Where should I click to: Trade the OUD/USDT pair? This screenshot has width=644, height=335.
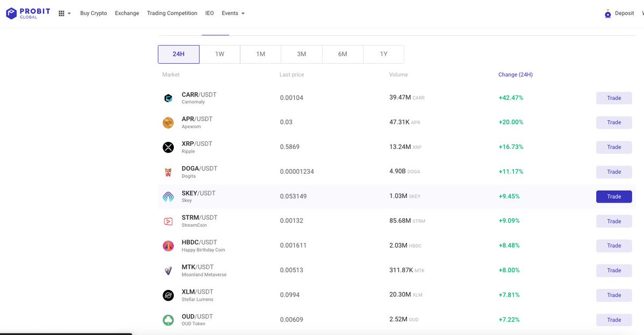(614, 320)
